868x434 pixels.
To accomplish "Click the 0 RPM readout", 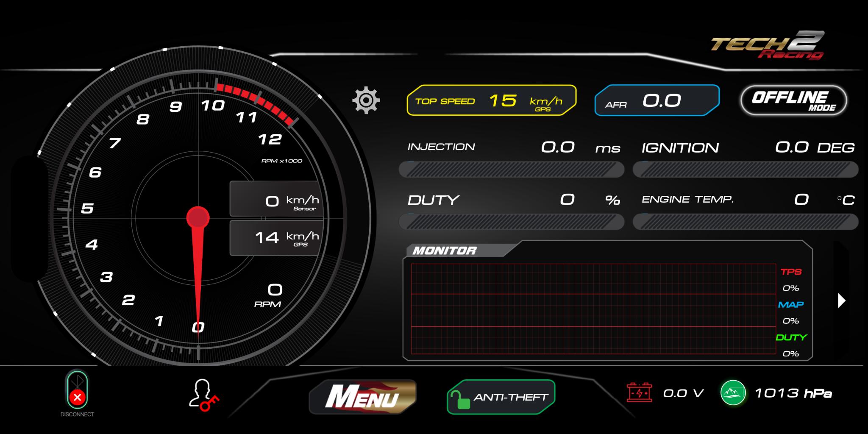I will tap(268, 295).
